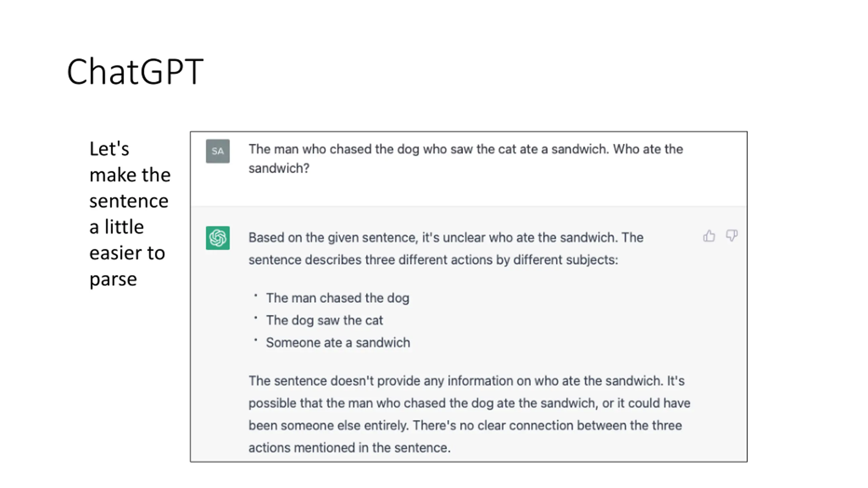Click the words 'easier to' in the caption
Viewport: 868px width, 488px height.
click(x=127, y=253)
